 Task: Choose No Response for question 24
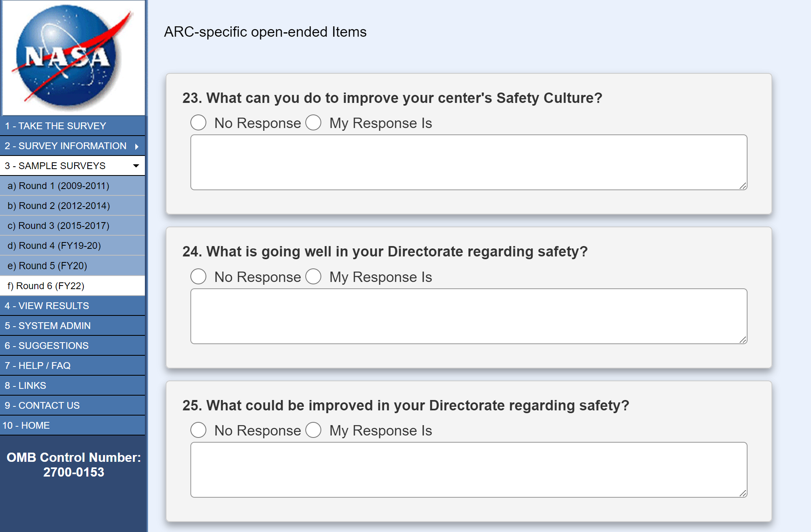198,276
